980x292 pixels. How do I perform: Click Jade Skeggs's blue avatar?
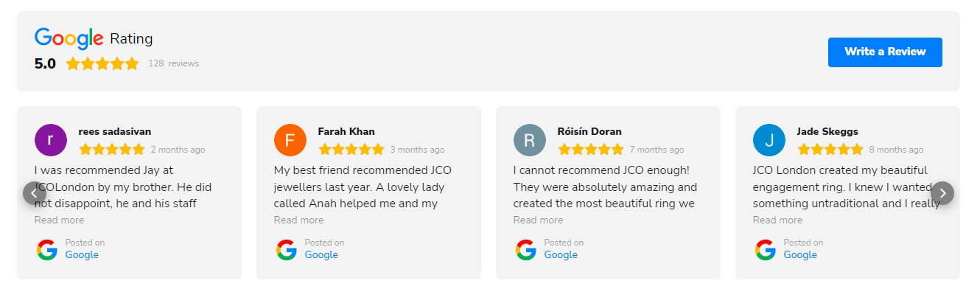point(769,140)
